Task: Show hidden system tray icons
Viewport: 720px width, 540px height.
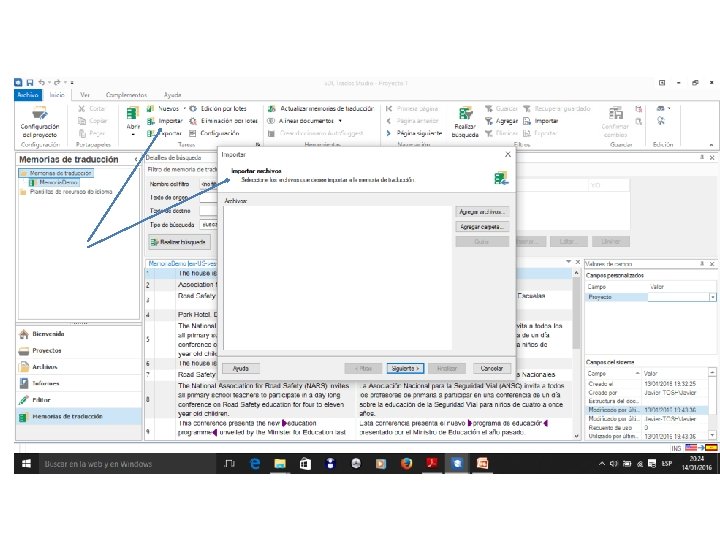Action: point(602,464)
